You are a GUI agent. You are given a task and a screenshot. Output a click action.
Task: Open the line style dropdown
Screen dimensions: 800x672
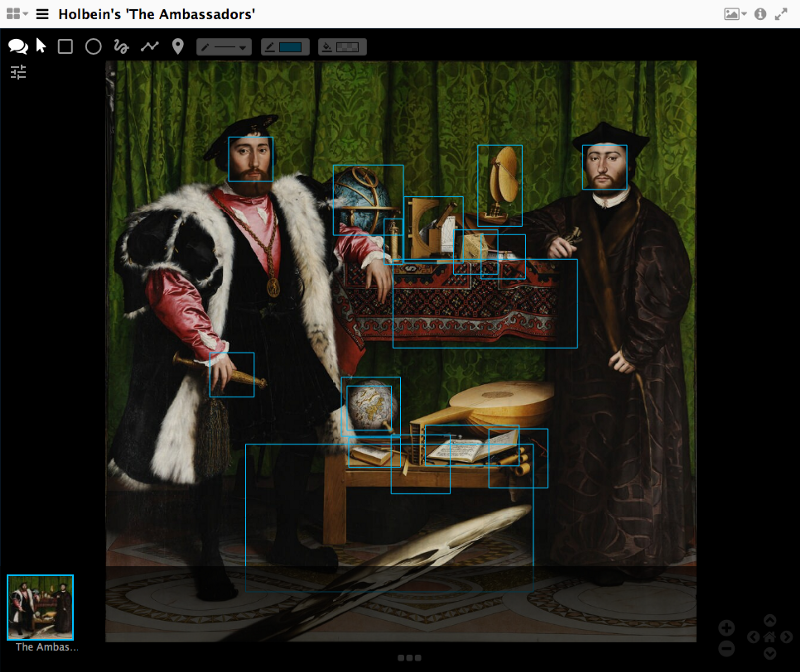[223, 47]
